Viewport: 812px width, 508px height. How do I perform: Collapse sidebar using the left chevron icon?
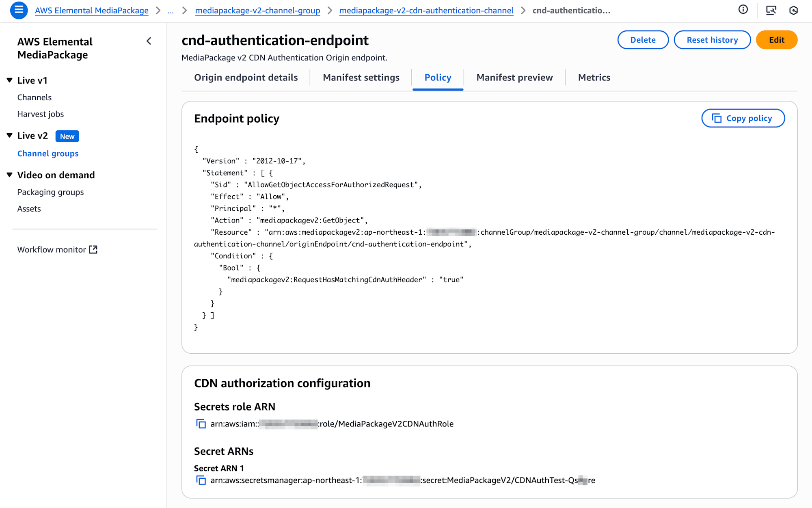149,41
